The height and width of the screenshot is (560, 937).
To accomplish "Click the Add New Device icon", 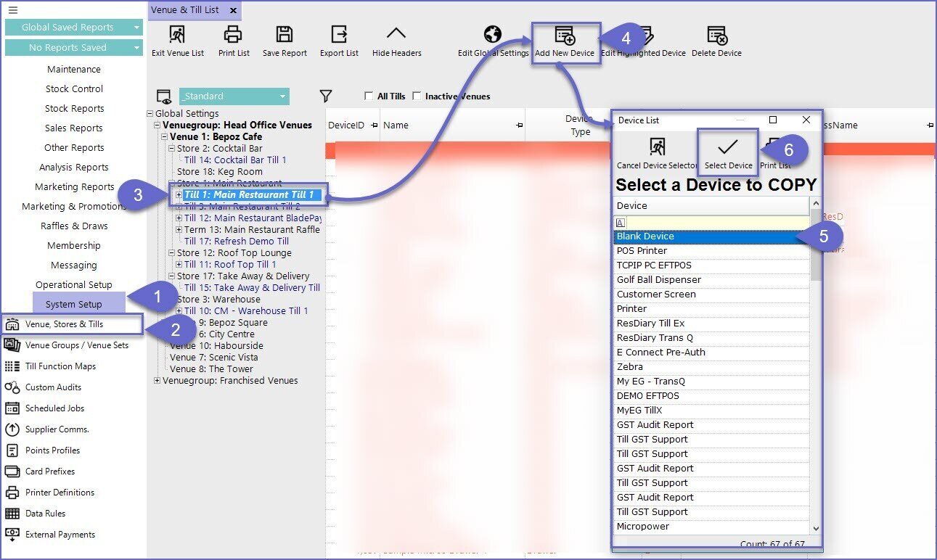I will 565,36.
